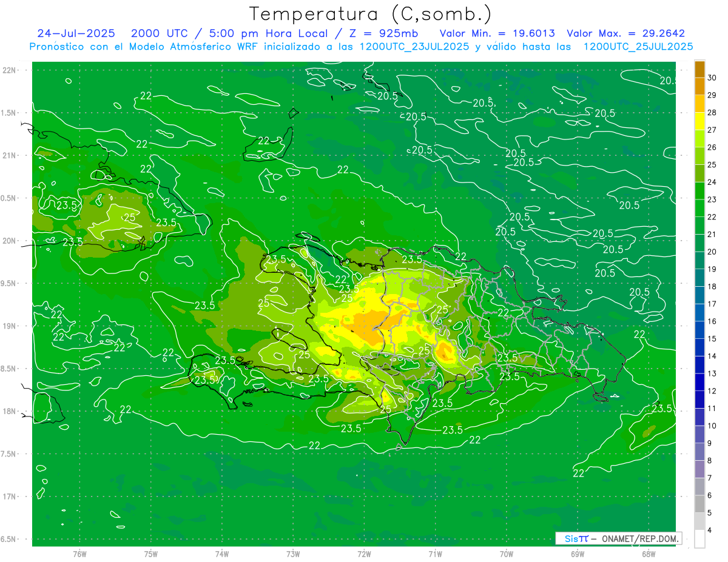This screenshot has height=562, width=728.
Task: Click the '8.5N' latitude axis label
Action: tap(10, 369)
